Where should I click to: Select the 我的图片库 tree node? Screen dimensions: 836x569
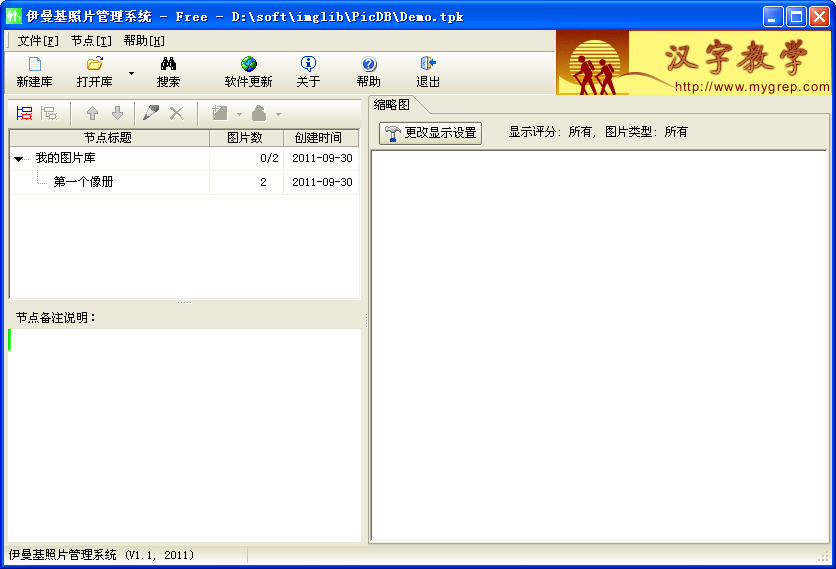[x=65, y=158]
